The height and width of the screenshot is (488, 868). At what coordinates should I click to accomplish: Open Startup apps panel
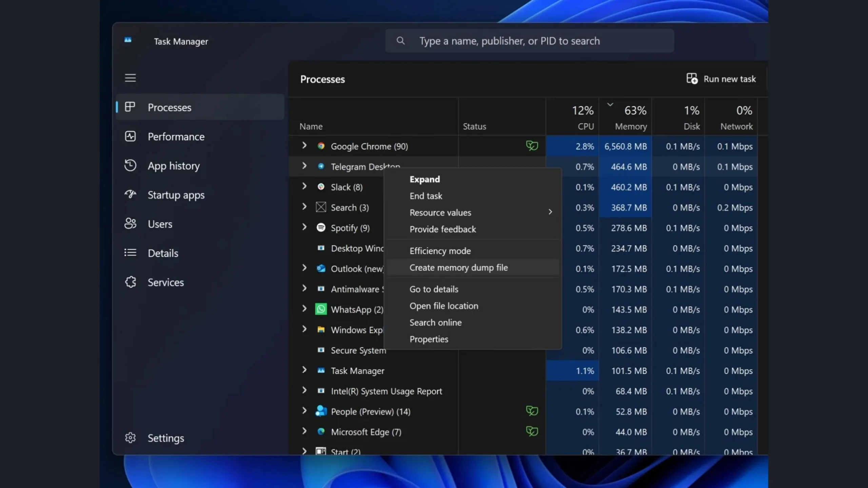point(176,194)
